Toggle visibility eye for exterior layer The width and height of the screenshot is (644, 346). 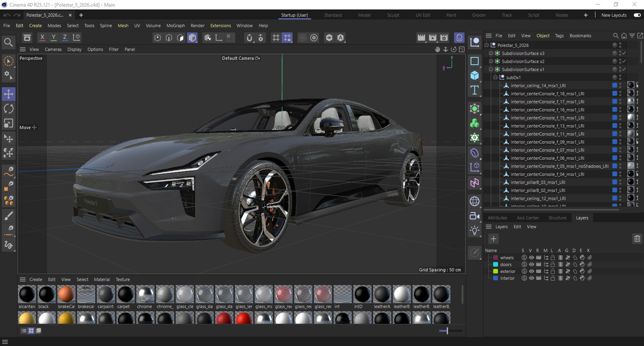pyautogui.click(x=531, y=271)
